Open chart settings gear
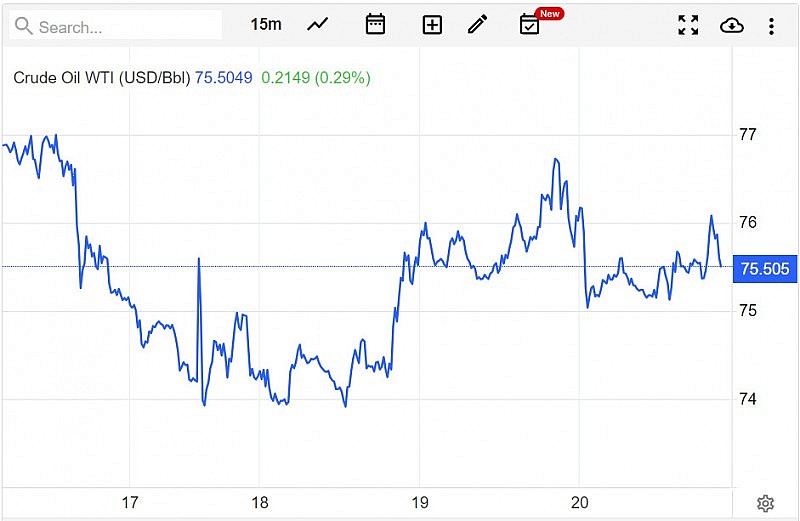 (766, 503)
